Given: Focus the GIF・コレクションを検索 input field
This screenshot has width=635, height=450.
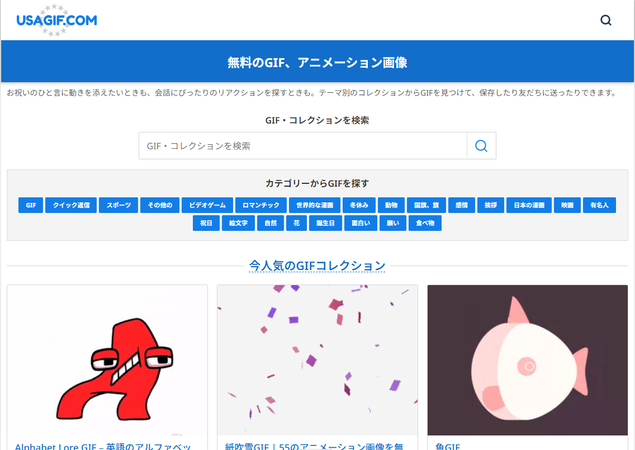Looking at the screenshot, I should pyautogui.click(x=303, y=146).
